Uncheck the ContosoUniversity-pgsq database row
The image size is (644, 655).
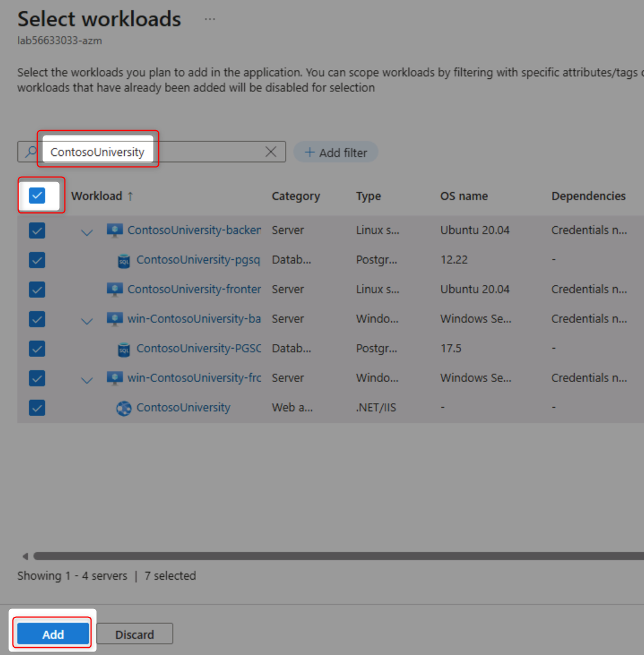tap(37, 260)
